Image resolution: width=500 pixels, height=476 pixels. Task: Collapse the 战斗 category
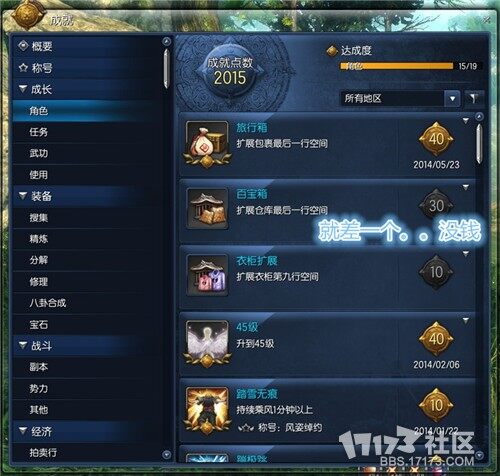pyautogui.click(x=23, y=345)
